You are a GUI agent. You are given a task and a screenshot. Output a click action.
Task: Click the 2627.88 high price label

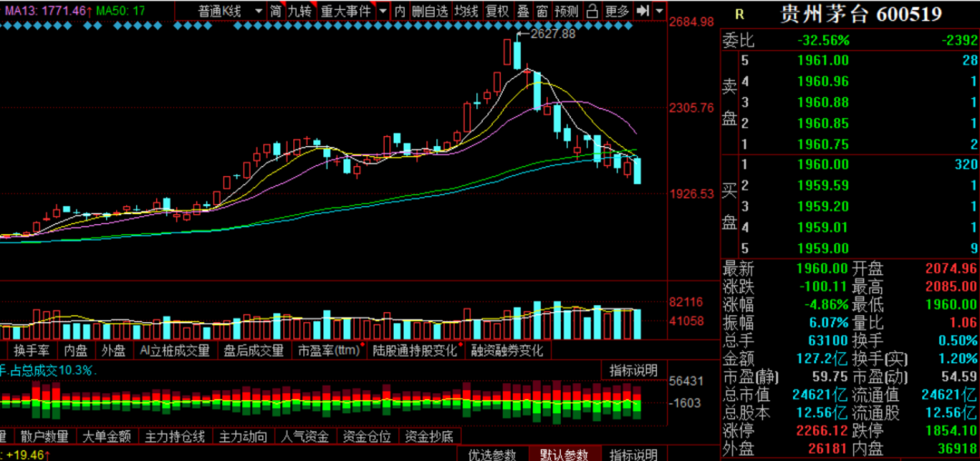[x=553, y=34]
